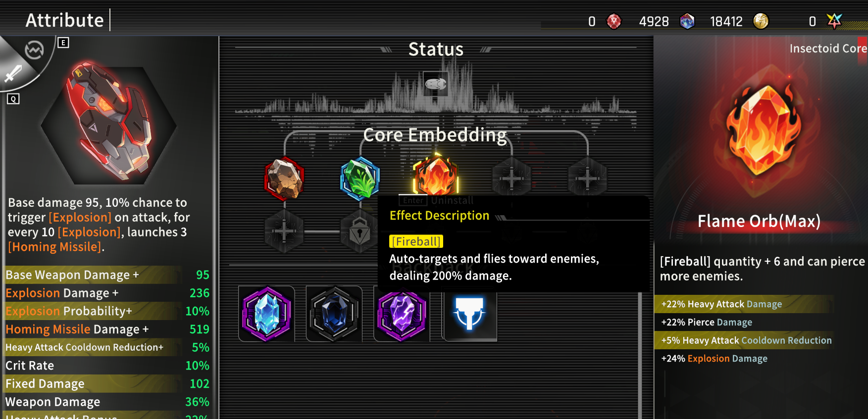Open the Attribute tab title
This screenshot has height=419, width=868.
(65, 20)
